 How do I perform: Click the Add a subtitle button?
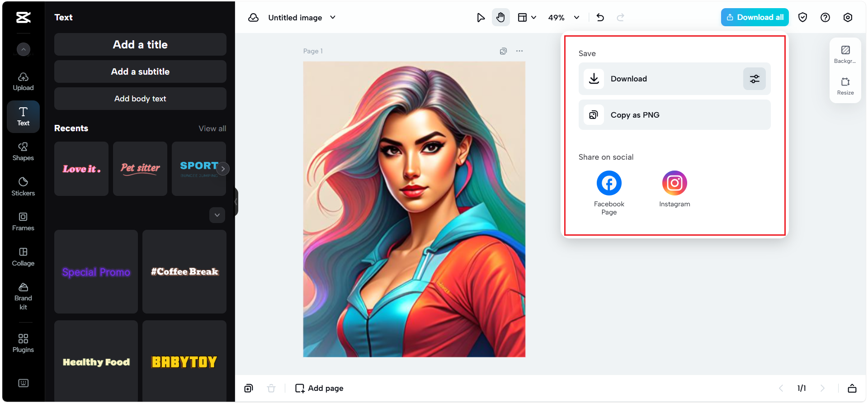coord(140,71)
